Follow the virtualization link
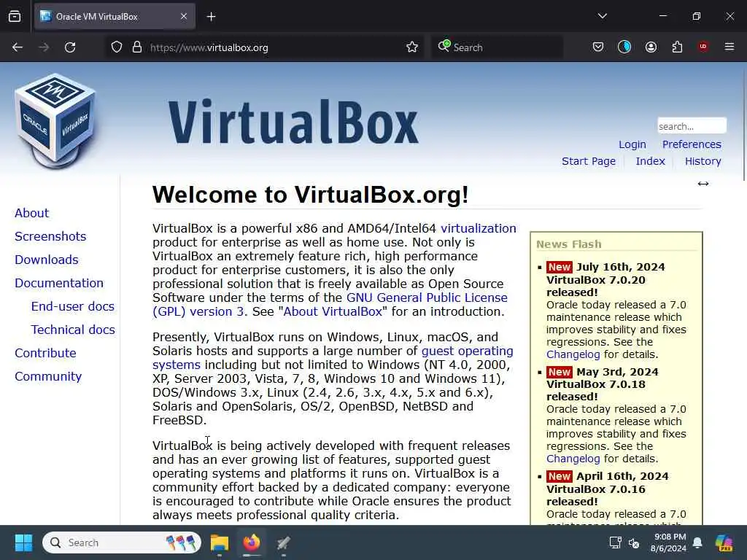This screenshot has width=747, height=560. pos(479,228)
